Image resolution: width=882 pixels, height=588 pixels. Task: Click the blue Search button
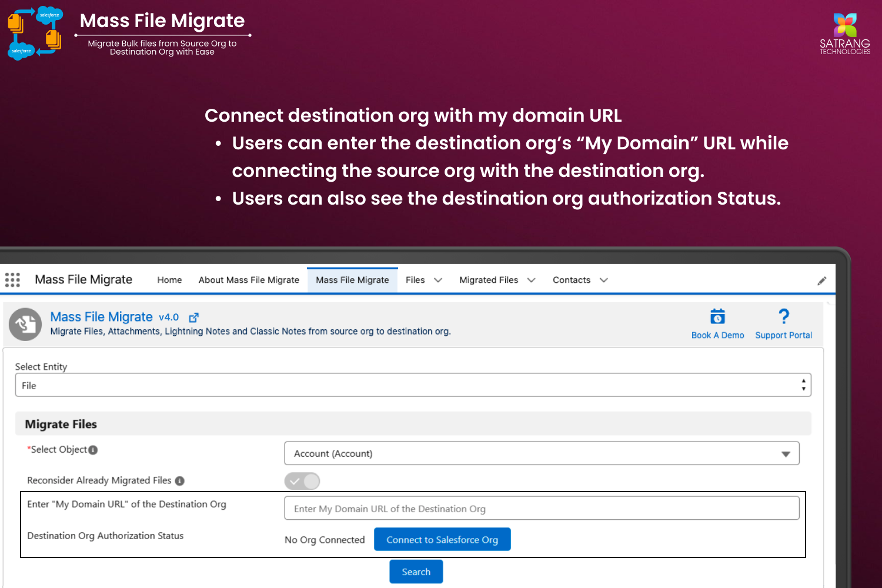(416, 572)
